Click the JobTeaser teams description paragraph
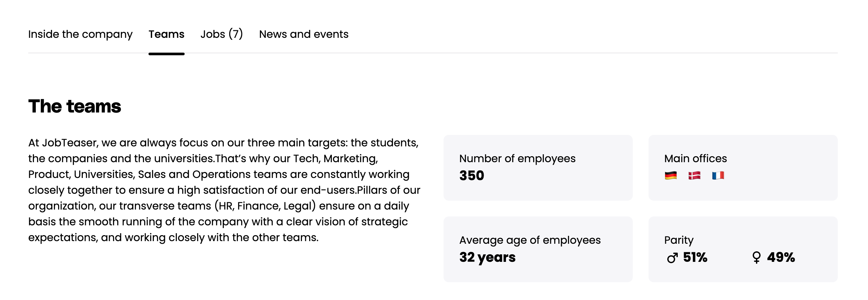 224,190
